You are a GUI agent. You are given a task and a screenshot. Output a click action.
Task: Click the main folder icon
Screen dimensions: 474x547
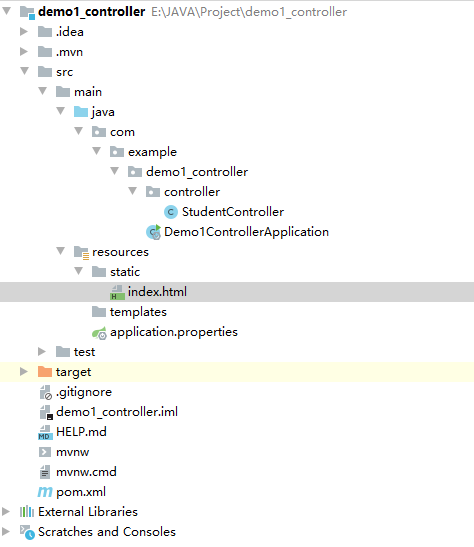click(63, 92)
